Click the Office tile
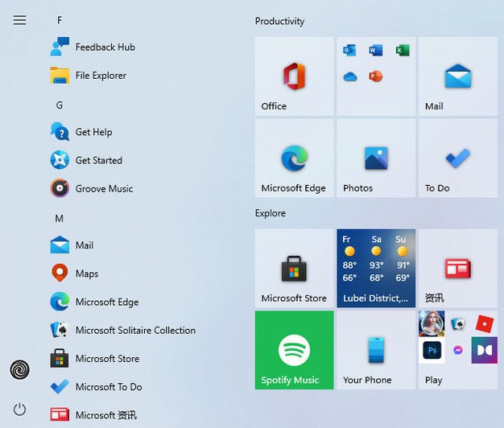This screenshot has width=504, height=428. tap(295, 76)
